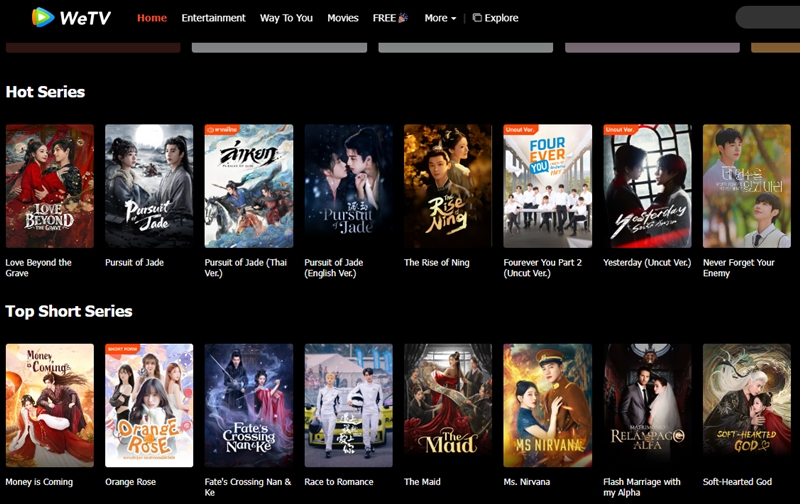Open the Home tab
This screenshot has height=504, width=800.
152,18
